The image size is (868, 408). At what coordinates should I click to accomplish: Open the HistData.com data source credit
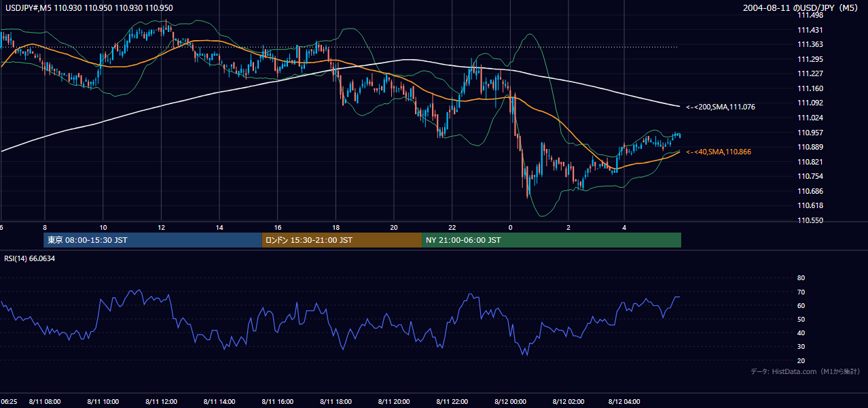[x=806, y=371]
